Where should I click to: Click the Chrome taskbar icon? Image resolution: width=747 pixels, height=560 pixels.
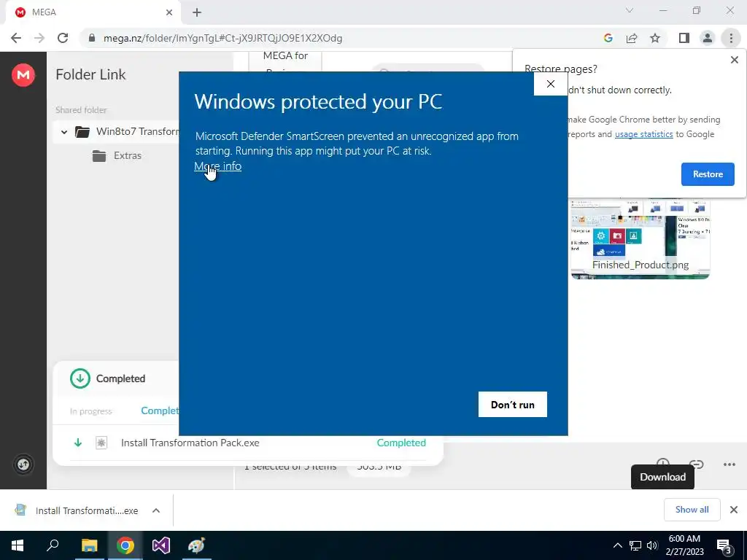coord(125,545)
